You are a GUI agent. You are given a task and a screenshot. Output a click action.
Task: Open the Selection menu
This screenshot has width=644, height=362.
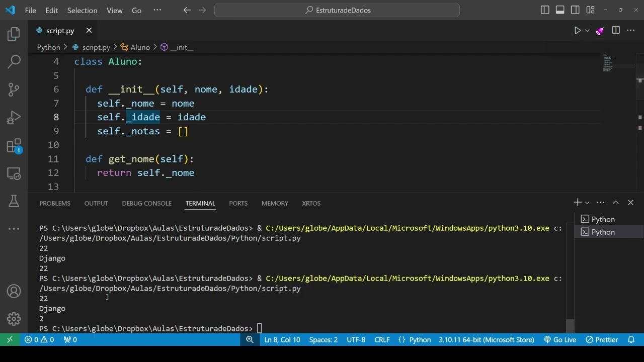pos(82,10)
